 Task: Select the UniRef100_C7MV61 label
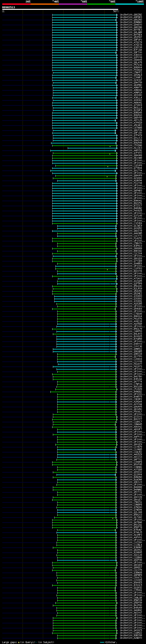tap(131, 590)
